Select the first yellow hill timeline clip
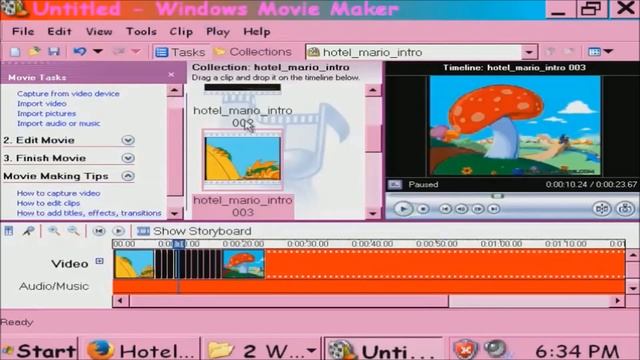 [134, 264]
